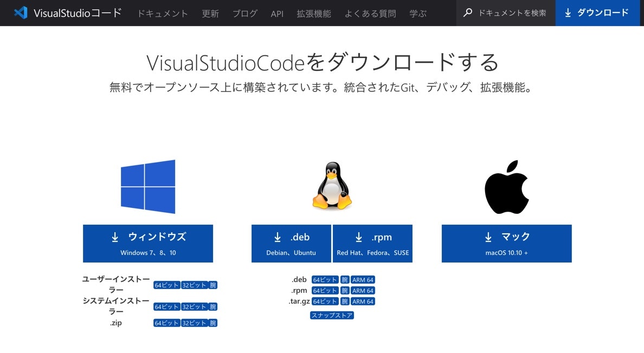644x353 pixels.
Task: Download the 腕 (ARM) Windows .zip
Action: [212, 323]
